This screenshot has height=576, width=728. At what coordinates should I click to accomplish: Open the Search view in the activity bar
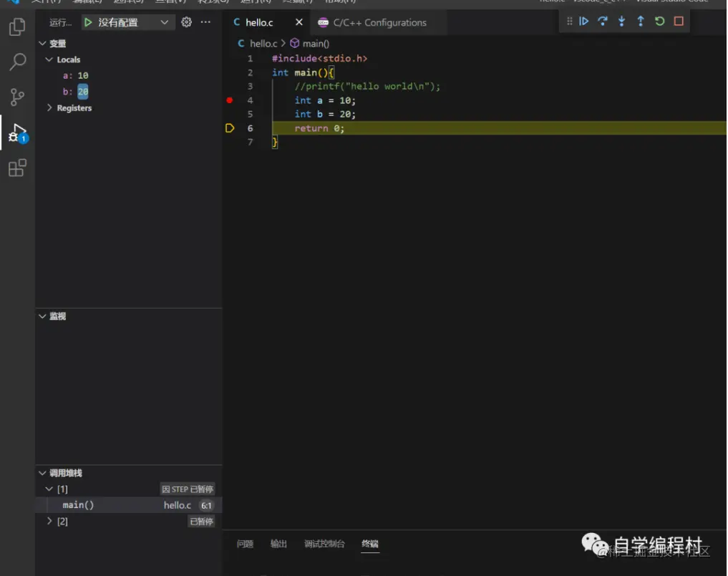coord(17,62)
